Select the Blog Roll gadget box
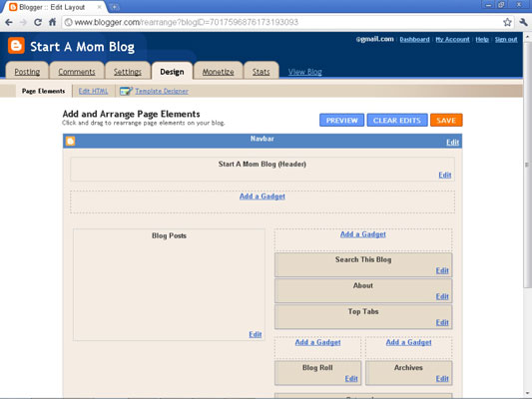The height and width of the screenshot is (399, 532). click(x=318, y=373)
